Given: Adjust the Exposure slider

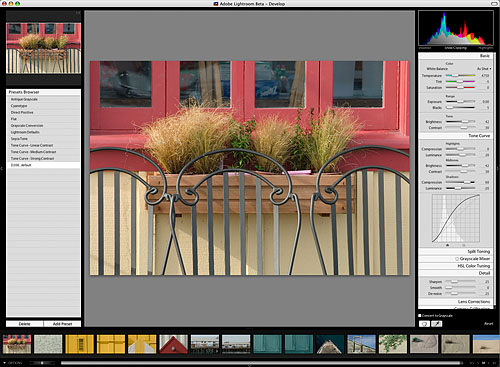Looking at the screenshot, I should 460,102.
